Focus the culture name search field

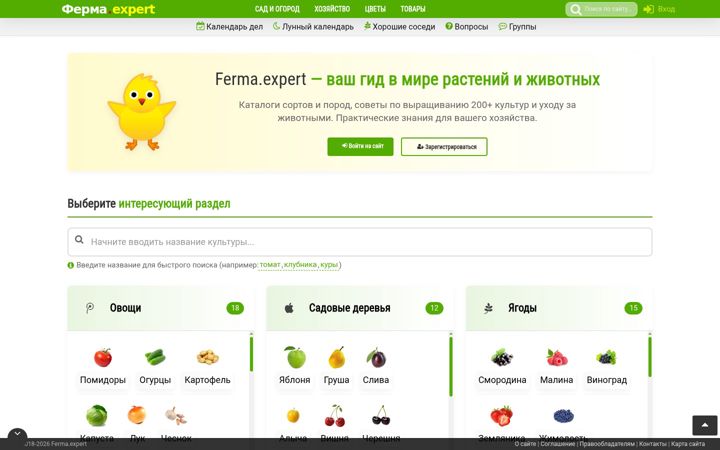[360, 242]
